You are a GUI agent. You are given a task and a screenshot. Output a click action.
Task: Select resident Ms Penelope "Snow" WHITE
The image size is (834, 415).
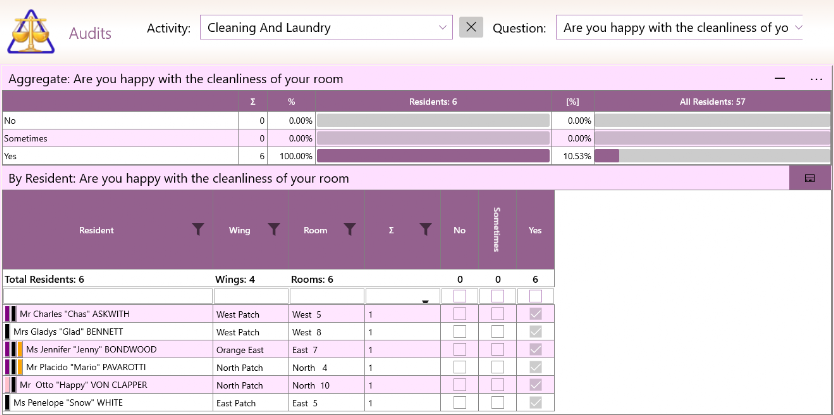(68, 402)
